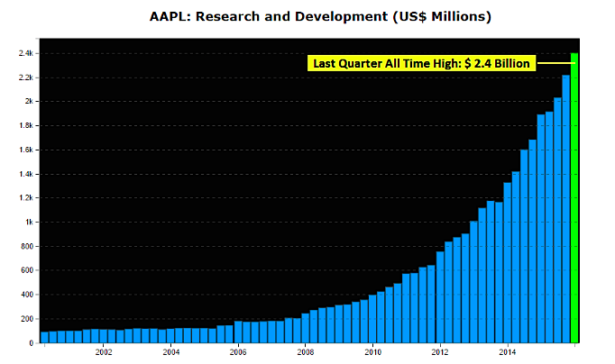Click the y-axis label 400
615x364 pixels.
(x=27, y=295)
